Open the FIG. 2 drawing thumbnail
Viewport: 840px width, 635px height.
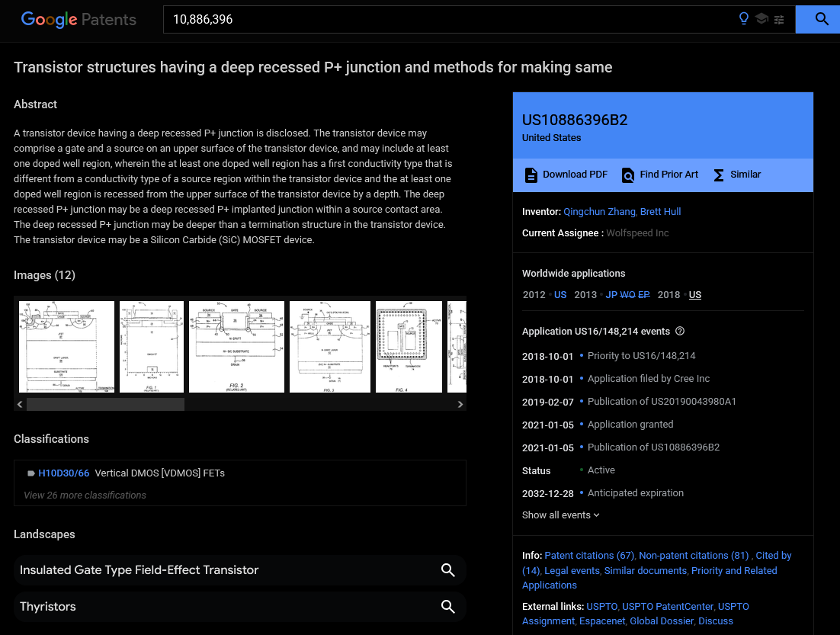(236, 347)
